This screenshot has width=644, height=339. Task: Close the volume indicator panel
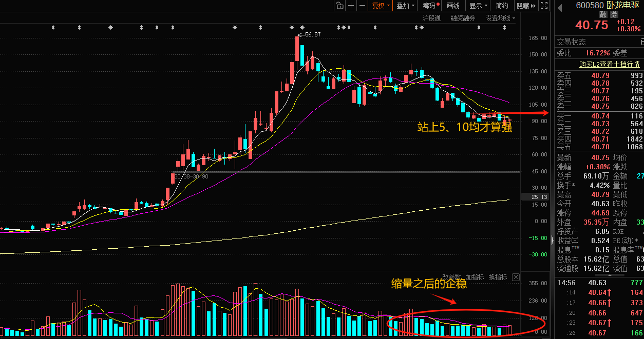pyautogui.click(x=516, y=277)
